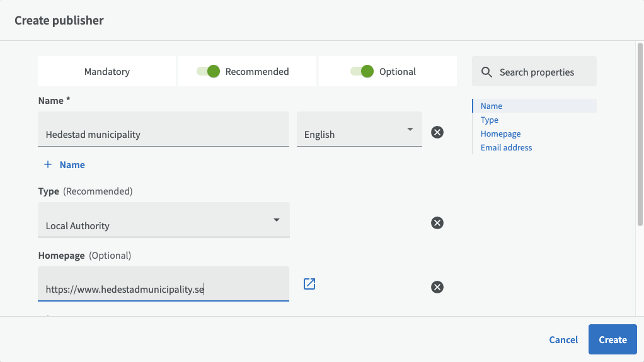The image size is (644, 362).
Task: Open homepage URL in external window
Action: click(x=309, y=284)
